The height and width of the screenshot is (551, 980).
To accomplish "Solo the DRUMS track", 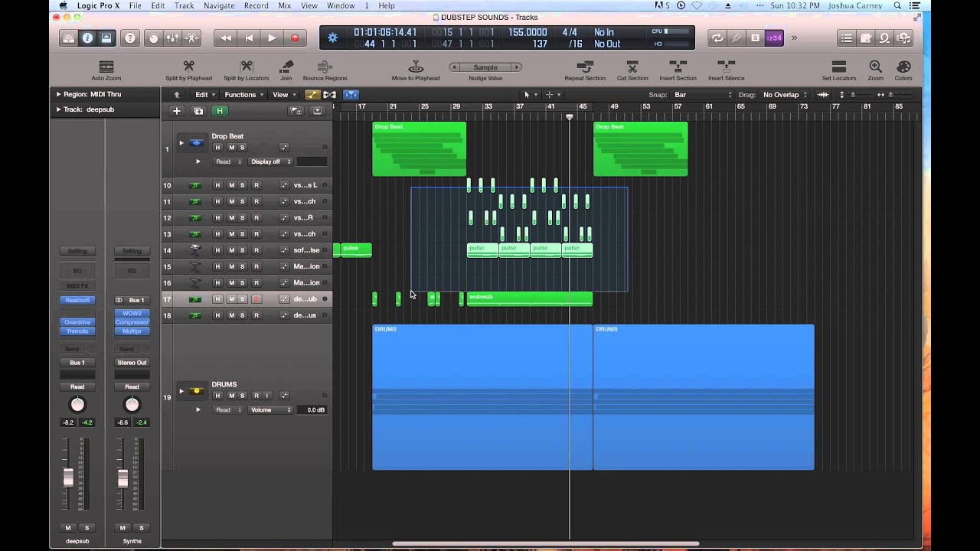I will pyautogui.click(x=243, y=396).
